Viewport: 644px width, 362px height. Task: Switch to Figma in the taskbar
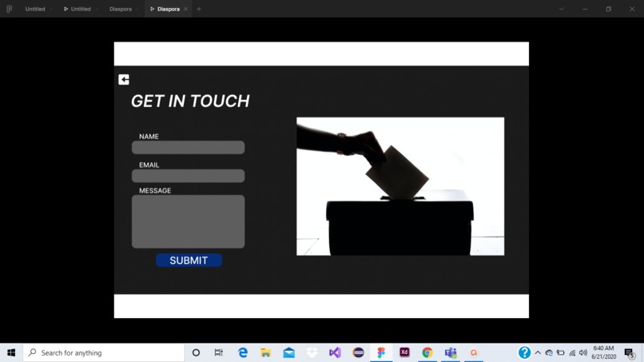click(381, 352)
